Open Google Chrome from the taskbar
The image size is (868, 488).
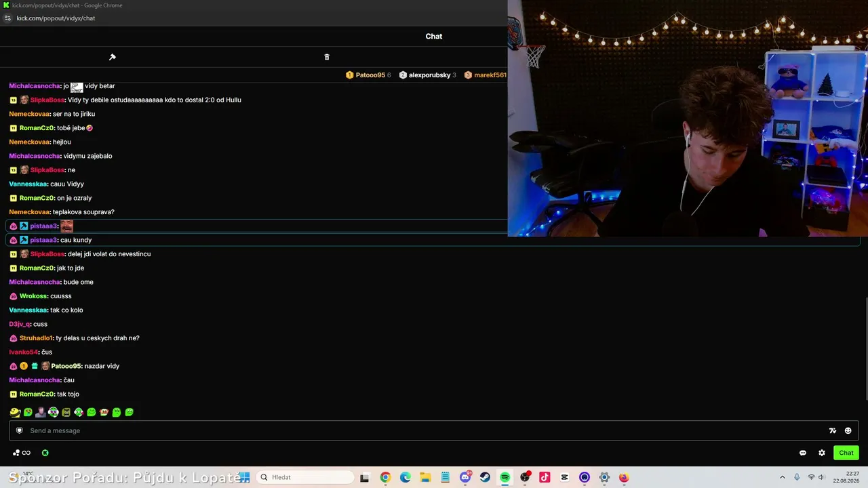tap(385, 477)
